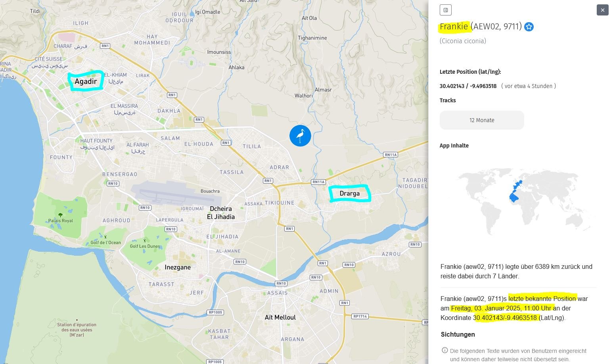The width and height of the screenshot is (613, 364).
Task: Click the info icon under Sichtungen
Action: click(x=444, y=351)
